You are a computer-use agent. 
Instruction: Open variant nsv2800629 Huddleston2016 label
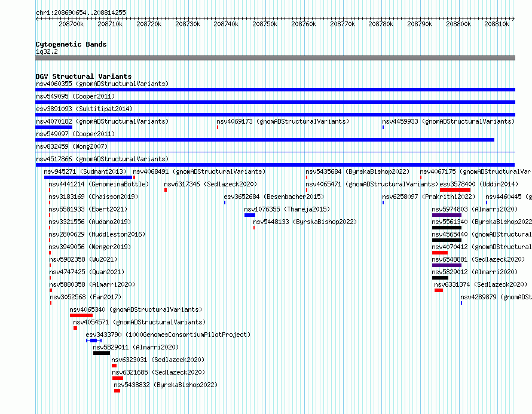[x=97, y=234]
